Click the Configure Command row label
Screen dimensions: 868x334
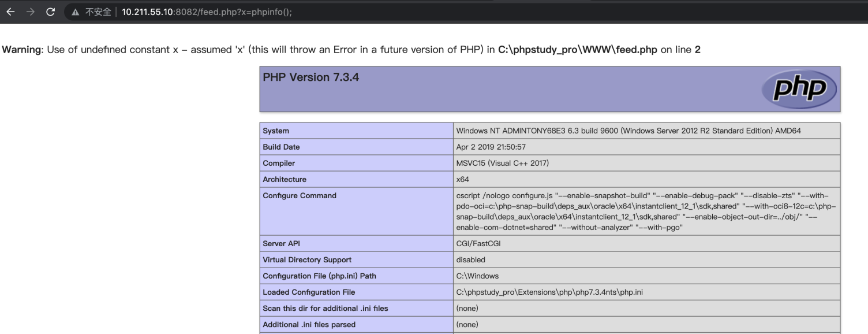(x=300, y=196)
